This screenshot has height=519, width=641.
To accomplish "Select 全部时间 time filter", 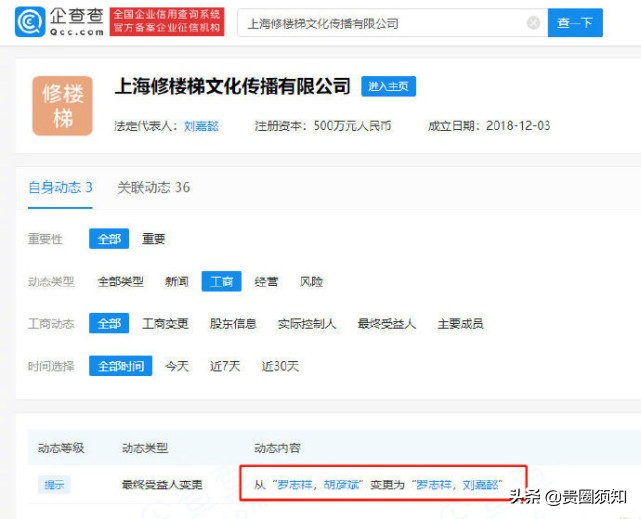I will (121, 366).
